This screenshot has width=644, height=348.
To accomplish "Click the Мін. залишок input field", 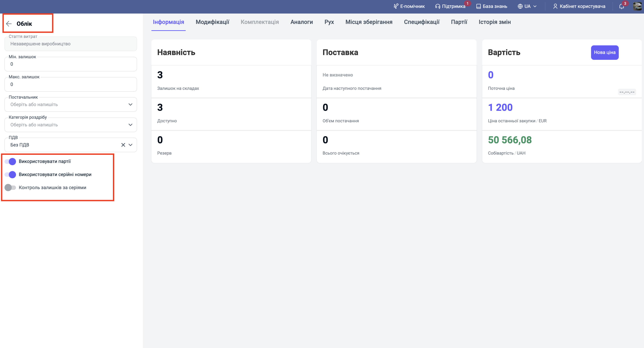I will coord(71,64).
